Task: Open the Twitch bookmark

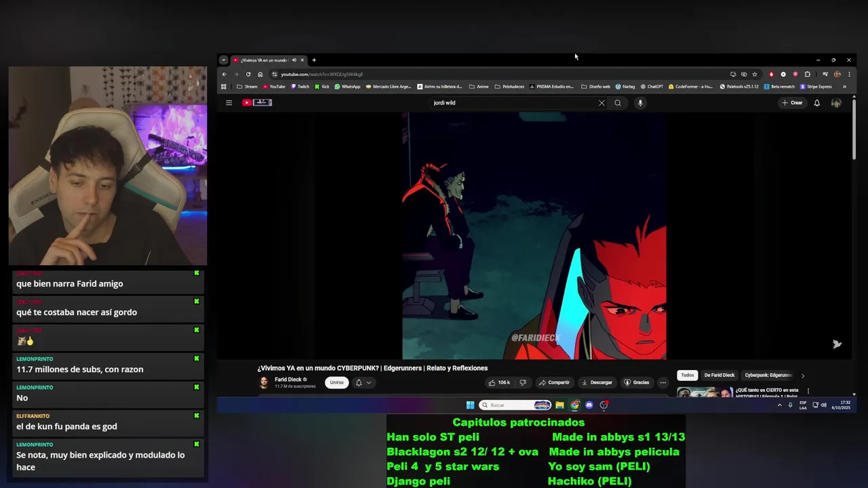Action: click(300, 87)
